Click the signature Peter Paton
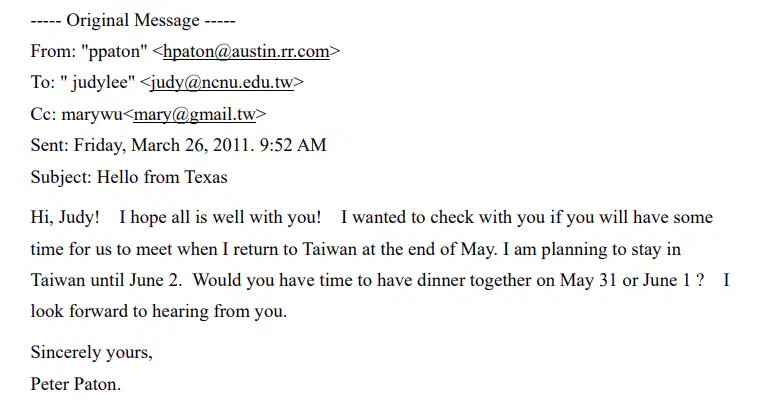 [x=76, y=384]
